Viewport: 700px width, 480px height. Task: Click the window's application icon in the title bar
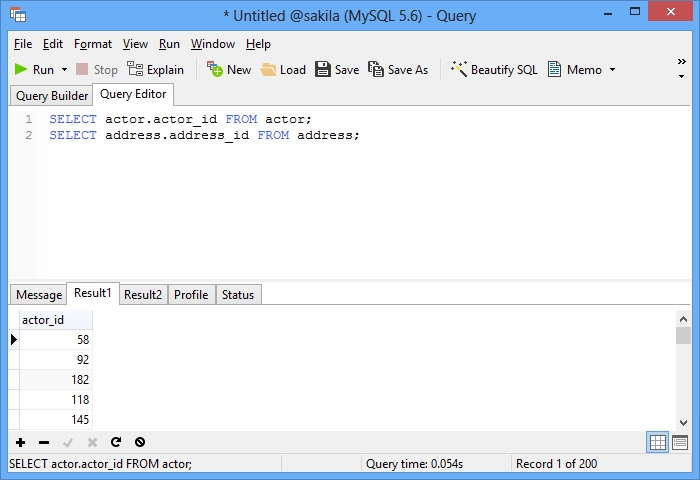[18, 15]
